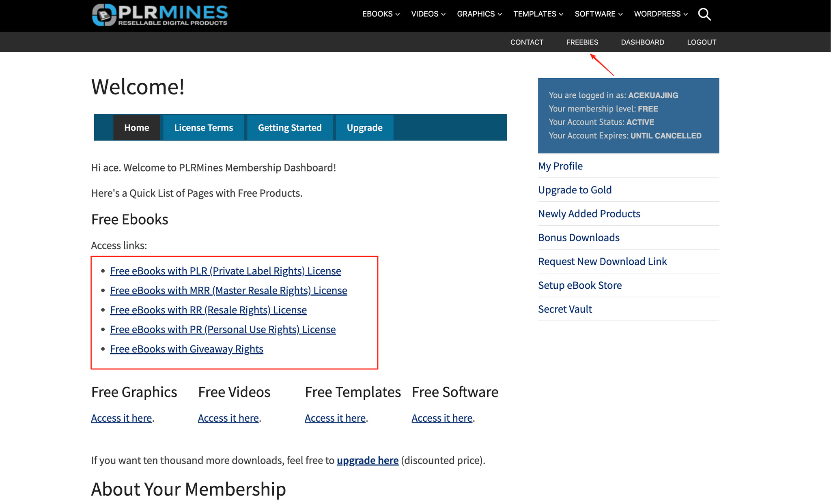Screen dimensions: 831x504
Task: Expand the Videos dropdown menu
Action: coord(428,14)
